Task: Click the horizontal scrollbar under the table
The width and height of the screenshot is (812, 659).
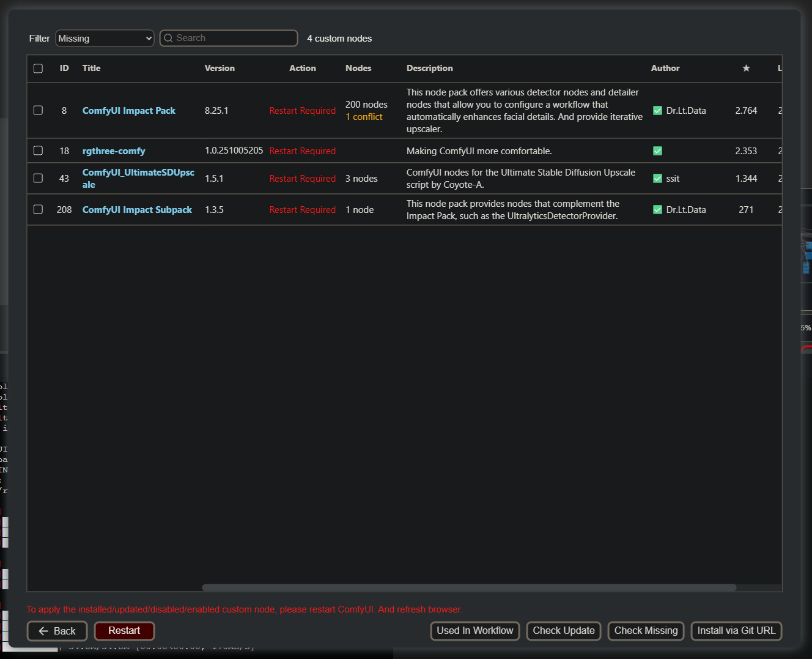Action: pos(469,587)
